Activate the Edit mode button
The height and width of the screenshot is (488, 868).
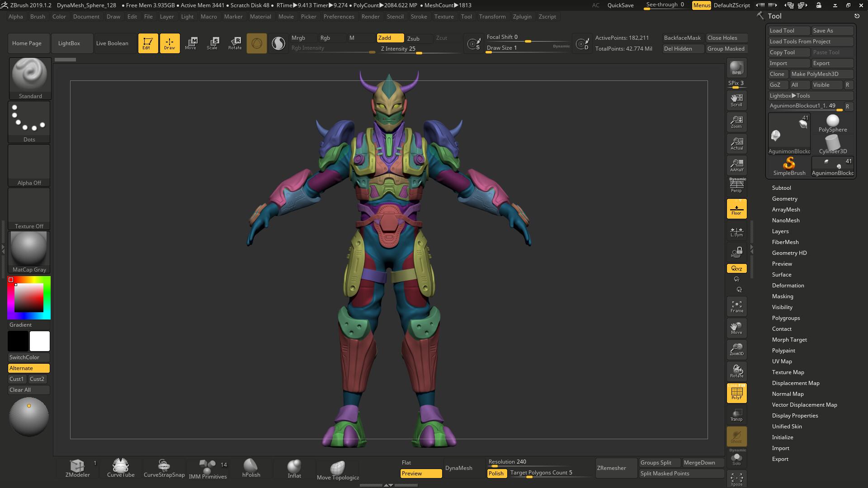tap(148, 43)
